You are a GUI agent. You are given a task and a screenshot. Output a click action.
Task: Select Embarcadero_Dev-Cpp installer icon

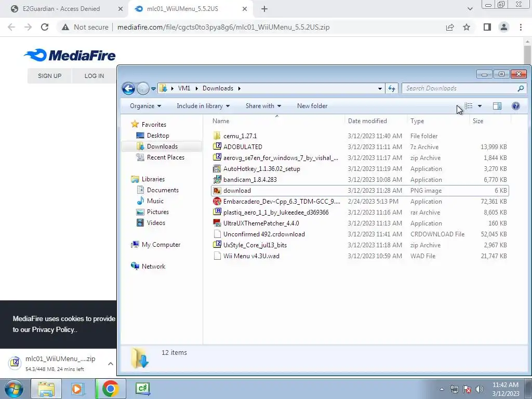tap(217, 201)
